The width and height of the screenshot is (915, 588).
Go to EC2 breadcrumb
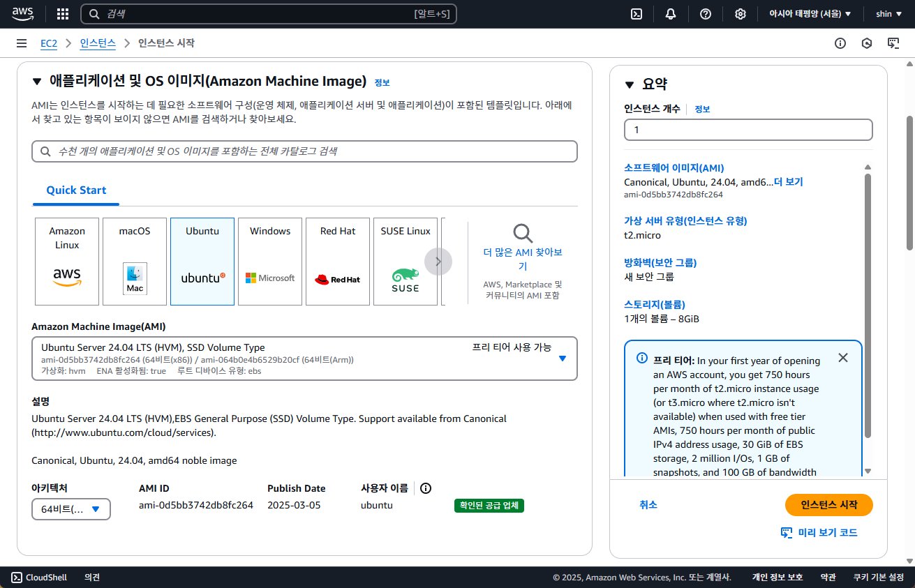(x=49, y=43)
